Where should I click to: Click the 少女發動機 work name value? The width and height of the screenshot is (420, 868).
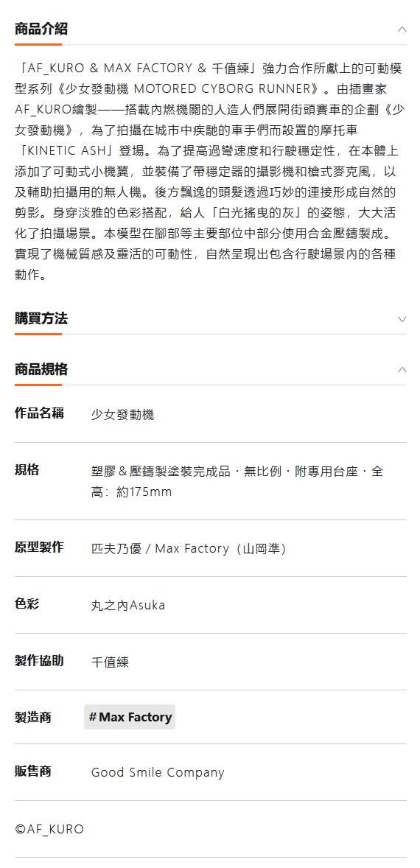pyautogui.click(x=122, y=415)
